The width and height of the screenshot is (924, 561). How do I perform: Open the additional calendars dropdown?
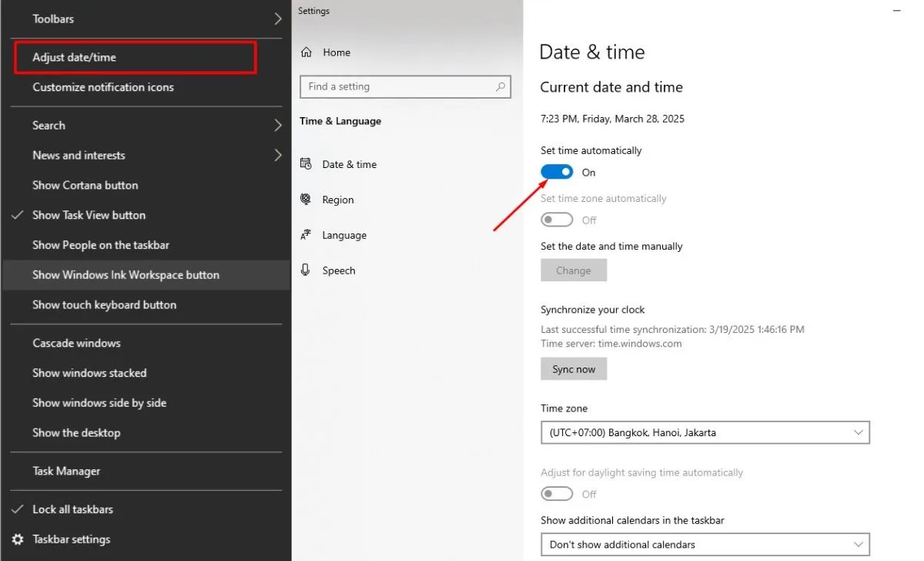pos(705,545)
